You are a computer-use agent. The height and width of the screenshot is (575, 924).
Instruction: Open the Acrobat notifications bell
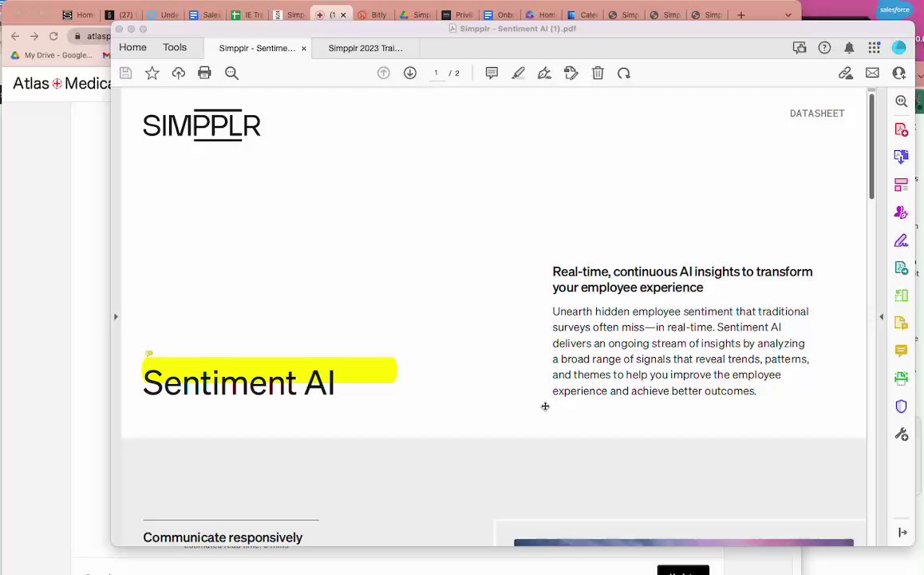[849, 48]
